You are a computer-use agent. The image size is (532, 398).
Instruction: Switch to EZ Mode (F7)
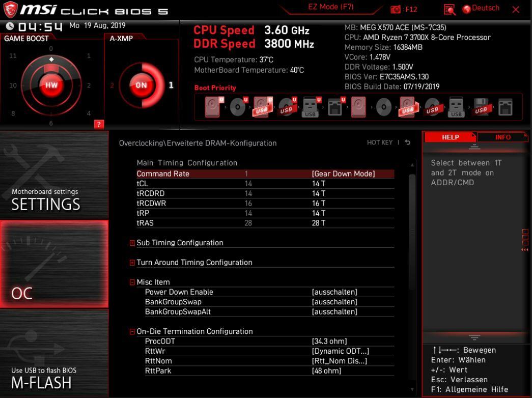click(331, 7)
